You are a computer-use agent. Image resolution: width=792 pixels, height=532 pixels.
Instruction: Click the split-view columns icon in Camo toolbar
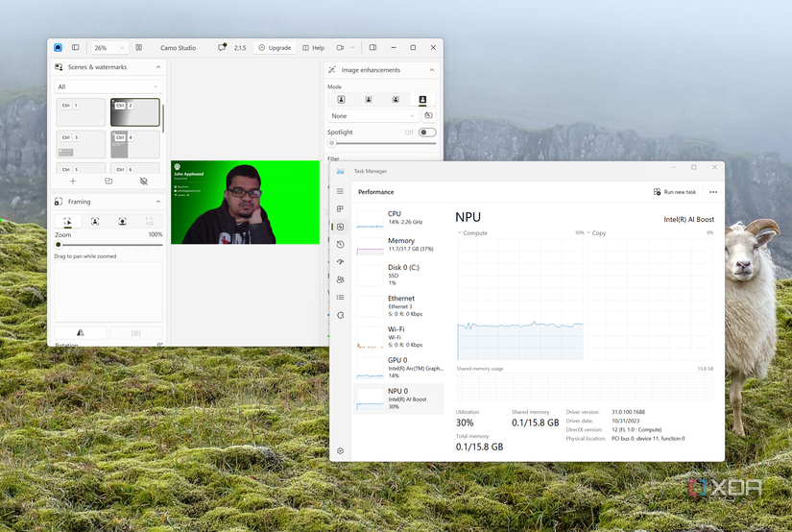pyautogui.click(x=139, y=47)
